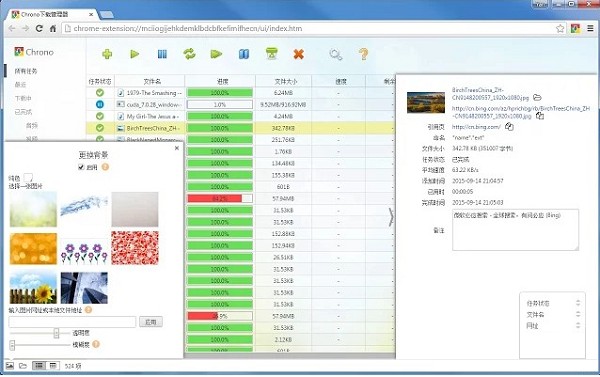Start all tasks with the second green play icon
600x377 pixels.
[216, 54]
